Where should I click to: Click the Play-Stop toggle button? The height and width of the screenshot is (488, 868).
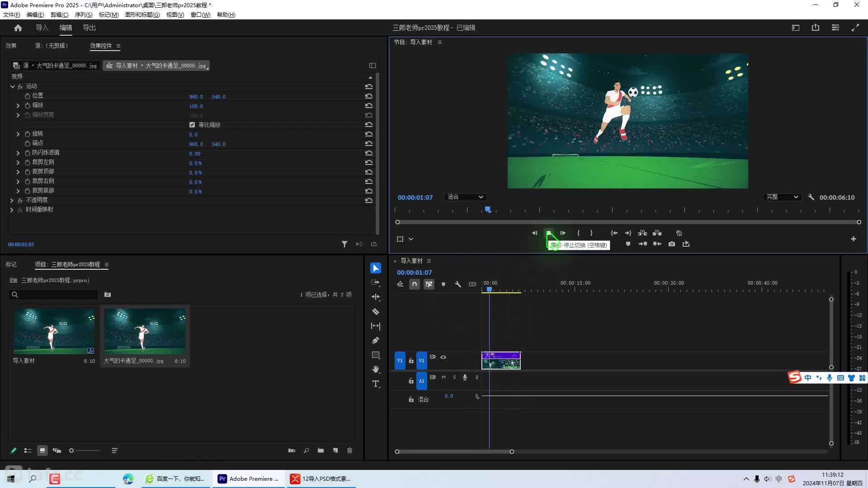tap(548, 233)
